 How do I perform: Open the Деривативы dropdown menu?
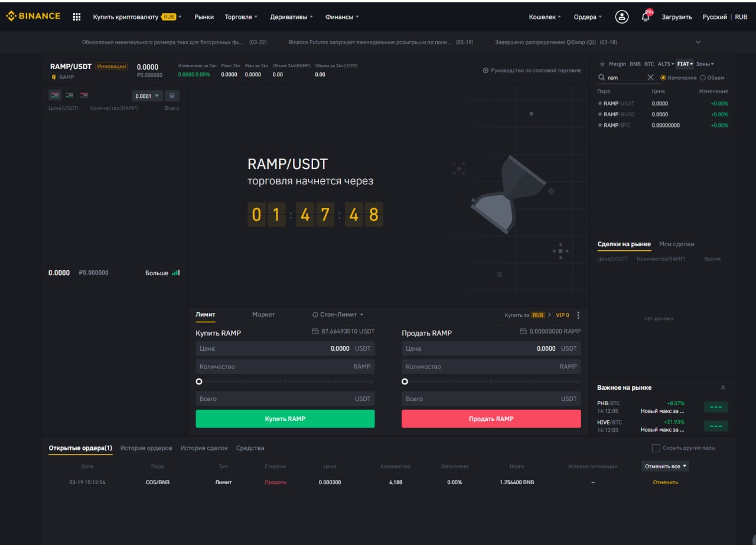coord(291,17)
